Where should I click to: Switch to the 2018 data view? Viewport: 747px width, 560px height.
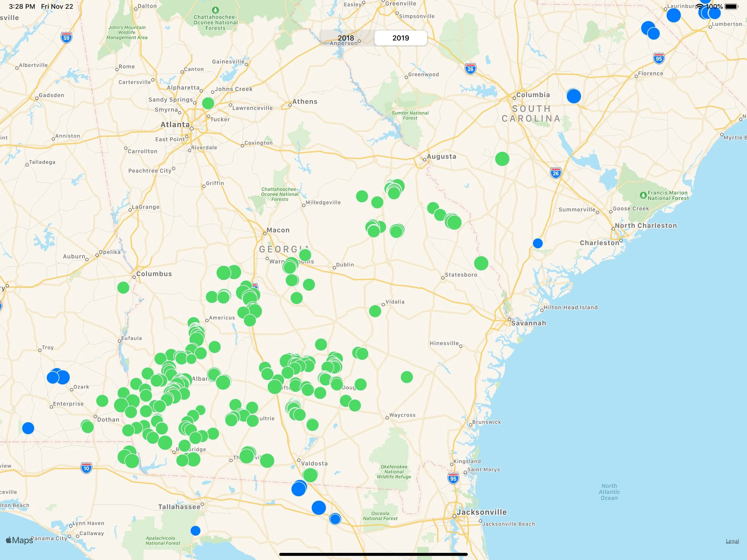pyautogui.click(x=346, y=38)
